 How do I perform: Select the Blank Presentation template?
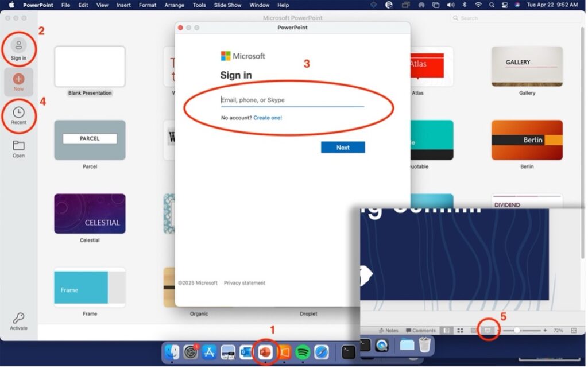coord(90,67)
